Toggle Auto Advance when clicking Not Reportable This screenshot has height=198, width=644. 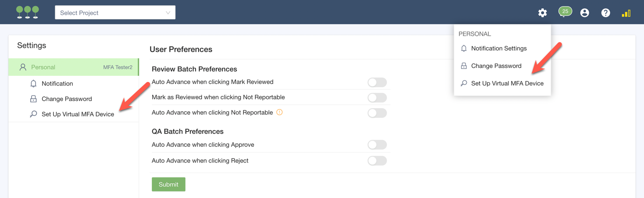coord(377,113)
